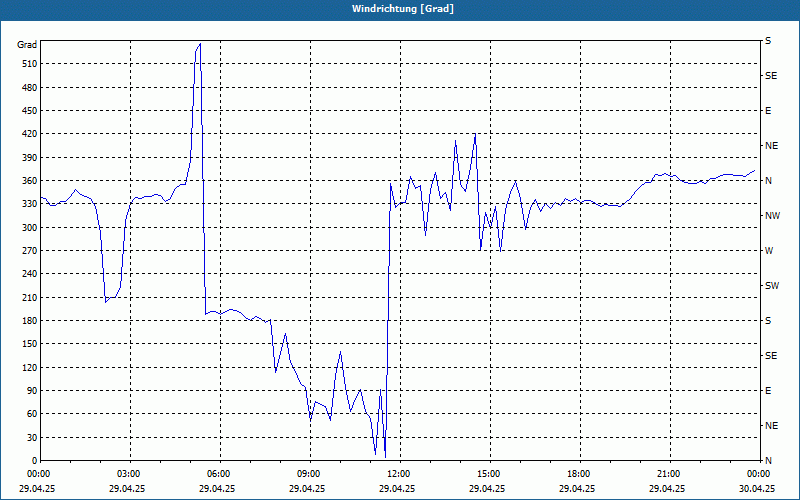Click the chart title 'Windrichtung [Grad]'
800x500 pixels.
coord(403,9)
